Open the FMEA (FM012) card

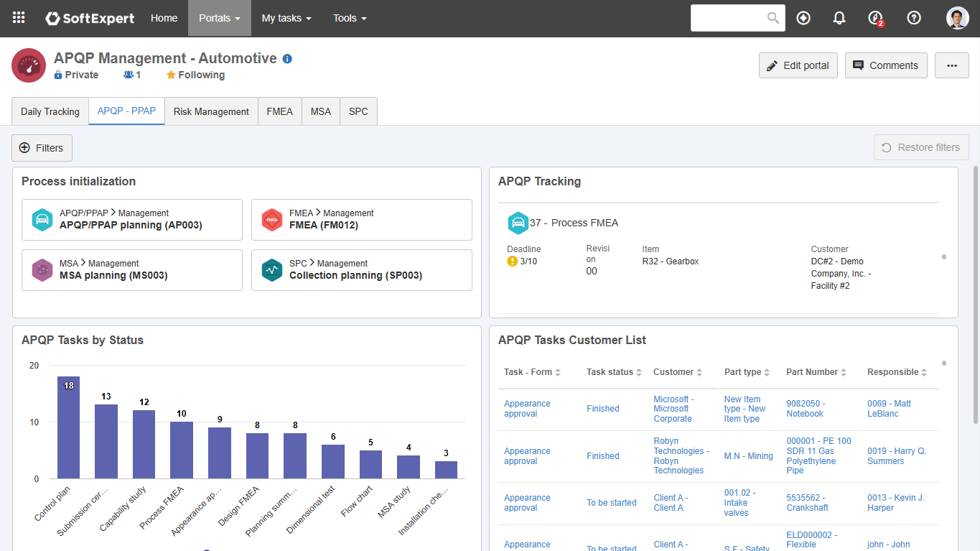[x=362, y=220]
